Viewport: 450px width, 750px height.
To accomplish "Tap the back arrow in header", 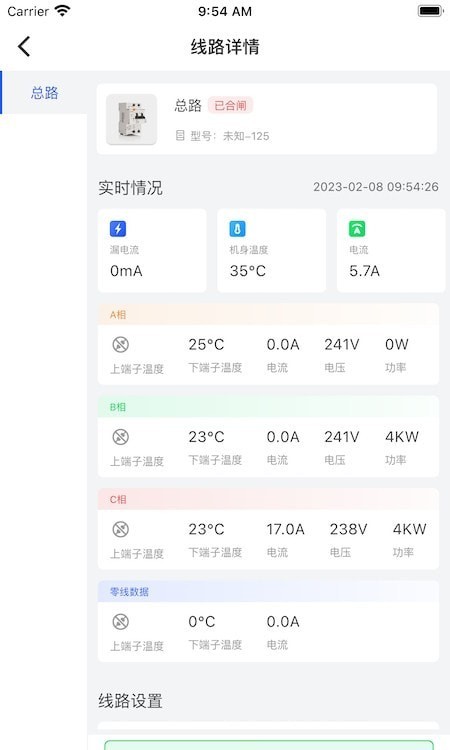I will [24, 46].
